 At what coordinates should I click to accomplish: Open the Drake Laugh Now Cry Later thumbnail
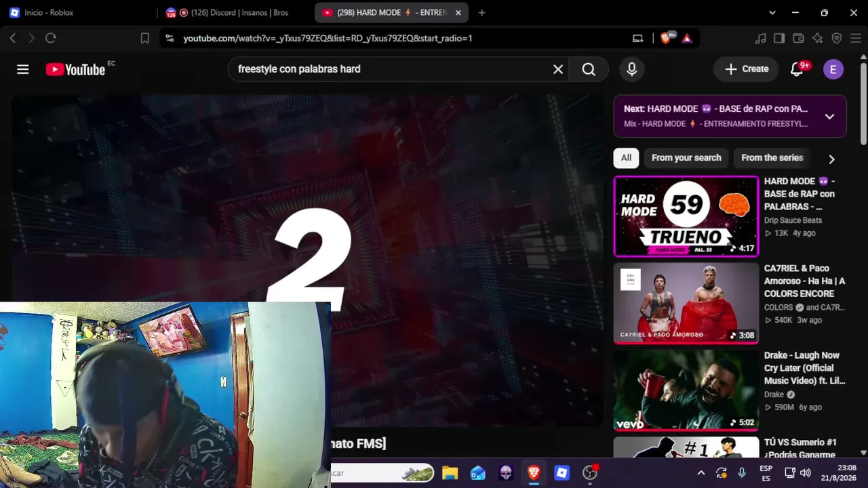click(x=686, y=390)
